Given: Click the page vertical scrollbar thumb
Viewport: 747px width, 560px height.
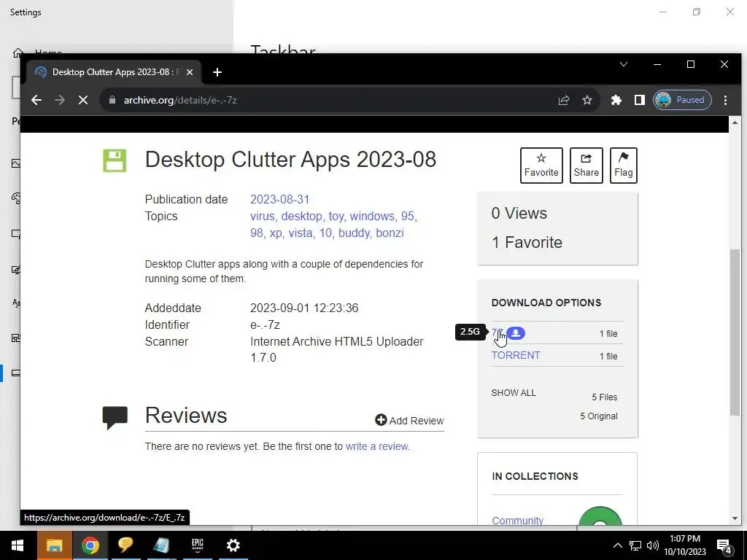Looking at the screenshot, I should 735,332.
